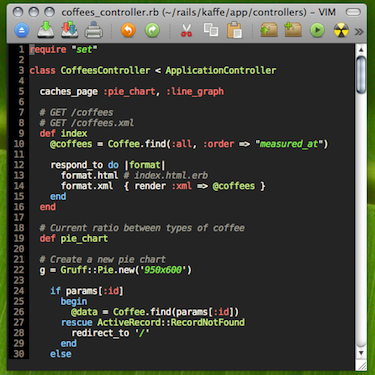The width and height of the screenshot is (375, 375).
Task: Click the blue vertical scrollbar thumb
Action: click(x=361, y=75)
